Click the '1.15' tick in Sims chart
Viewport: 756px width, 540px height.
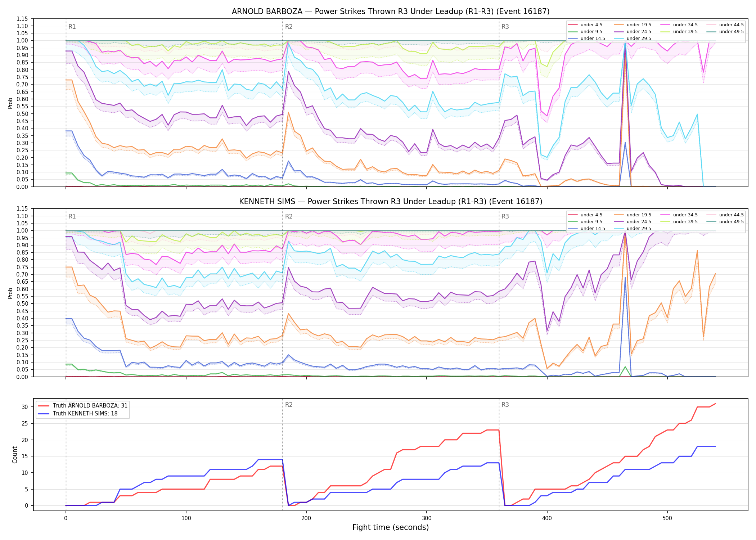(x=22, y=209)
